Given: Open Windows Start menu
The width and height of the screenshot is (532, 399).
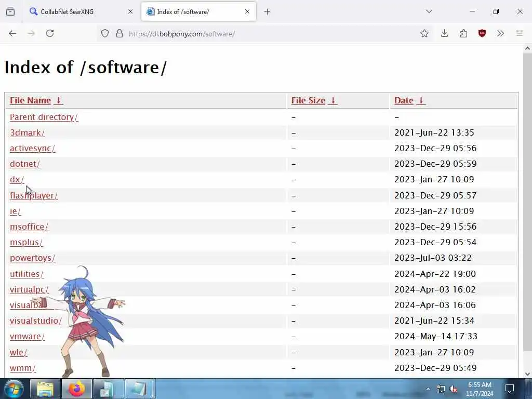Looking at the screenshot, I should [x=14, y=389].
